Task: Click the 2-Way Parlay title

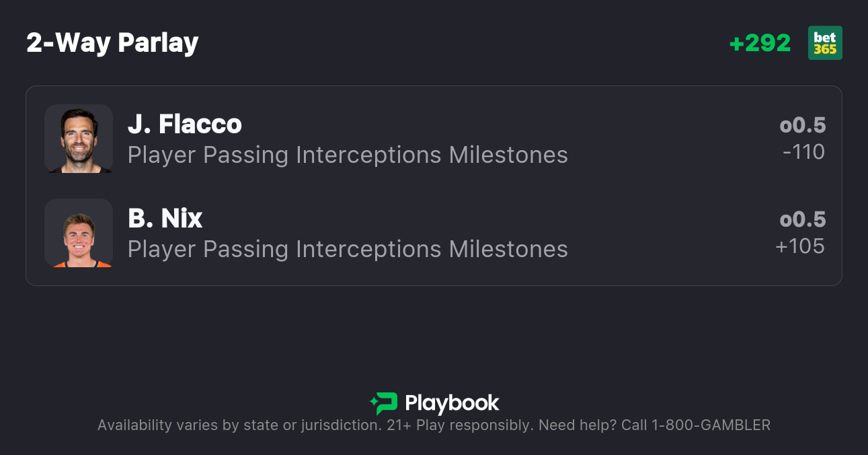Action: tap(112, 43)
